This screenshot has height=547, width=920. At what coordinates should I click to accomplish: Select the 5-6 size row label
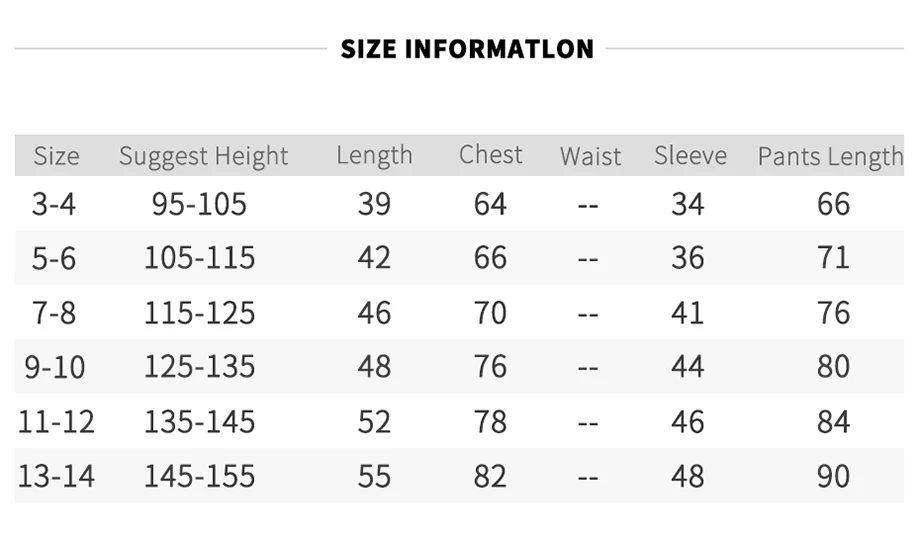tap(53, 258)
